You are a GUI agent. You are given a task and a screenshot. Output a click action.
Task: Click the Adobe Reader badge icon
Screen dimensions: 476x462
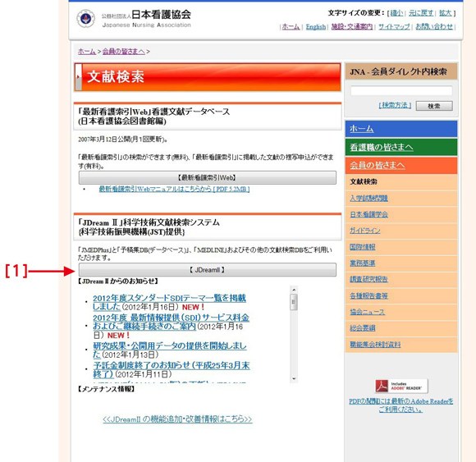pos(401,386)
